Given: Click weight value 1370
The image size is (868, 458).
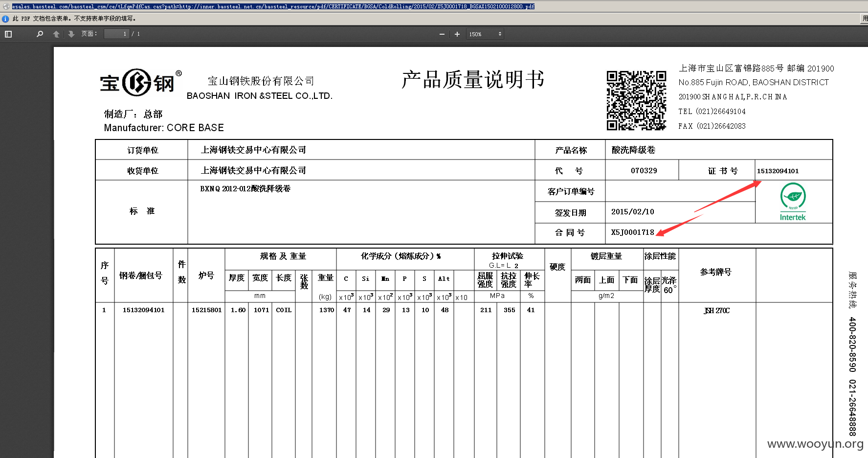Looking at the screenshot, I should click(327, 310).
